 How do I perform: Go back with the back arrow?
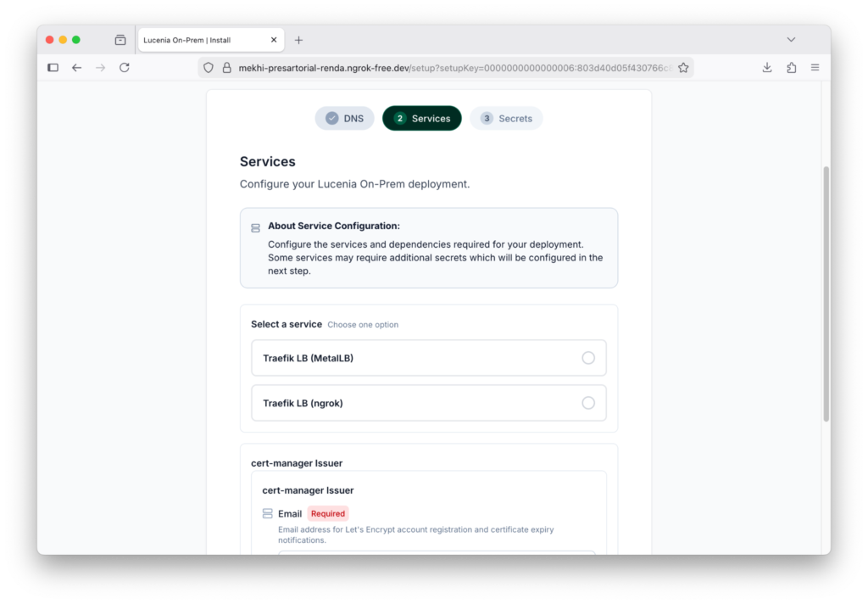pyautogui.click(x=76, y=68)
